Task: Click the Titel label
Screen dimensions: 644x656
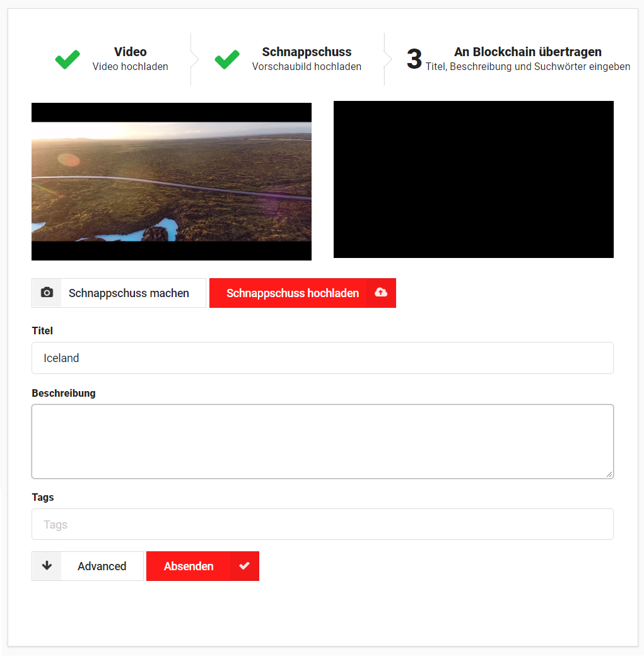Action: (42, 331)
